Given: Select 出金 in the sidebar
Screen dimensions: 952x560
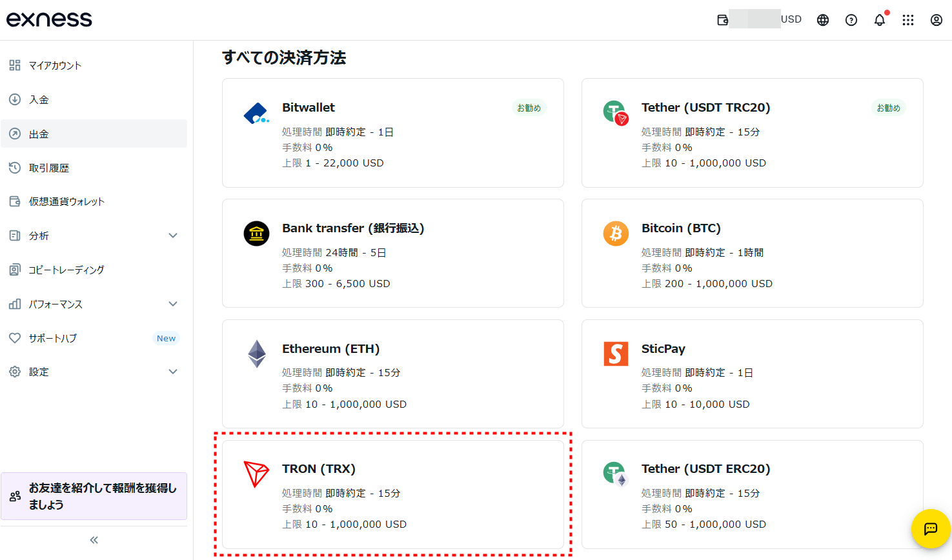Looking at the screenshot, I should click(x=94, y=134).
